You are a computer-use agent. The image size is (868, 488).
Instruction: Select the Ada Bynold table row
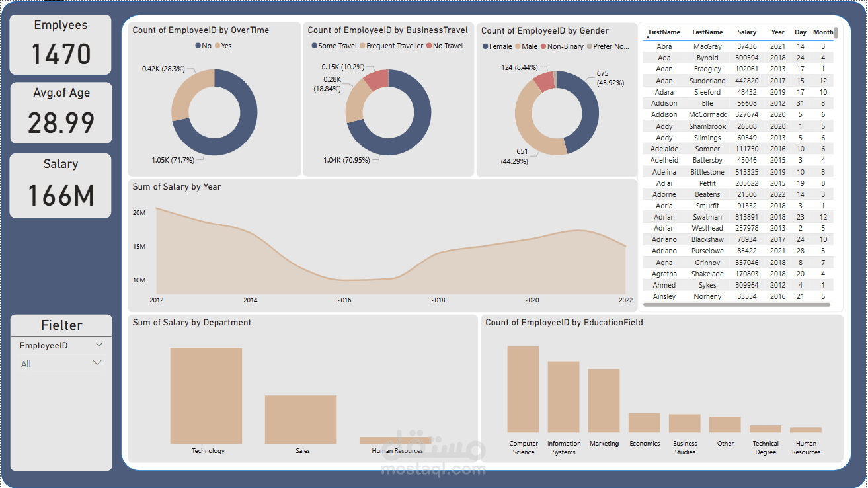[738, 58]
